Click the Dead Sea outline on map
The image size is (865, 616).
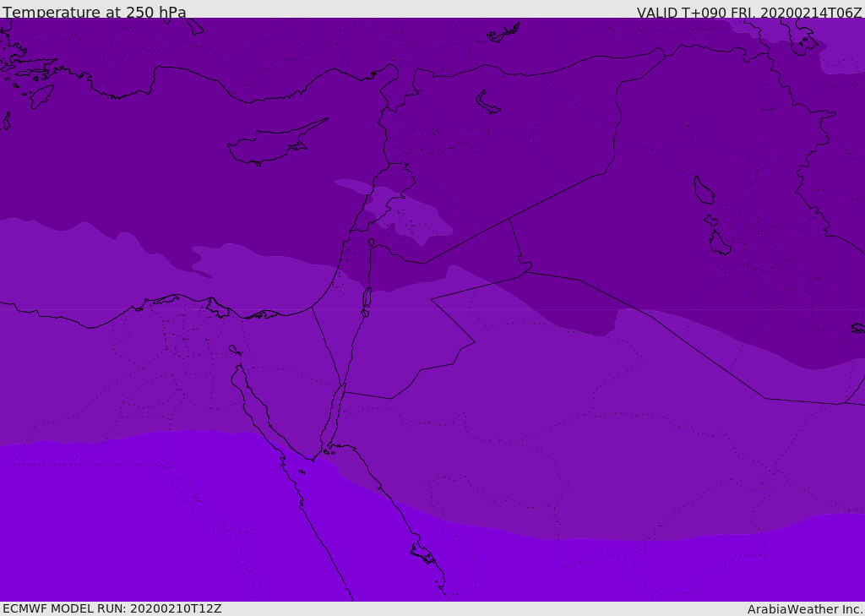[x=367, y=298]
